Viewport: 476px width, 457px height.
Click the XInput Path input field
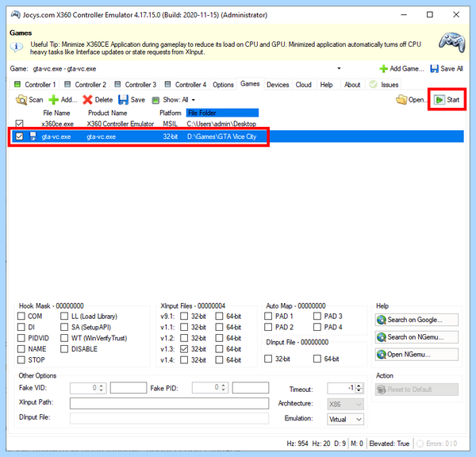pos(170,403)
